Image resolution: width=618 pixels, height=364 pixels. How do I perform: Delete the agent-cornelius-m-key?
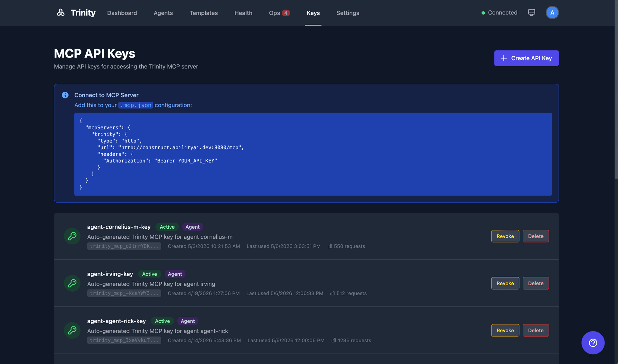coord(536,236)
